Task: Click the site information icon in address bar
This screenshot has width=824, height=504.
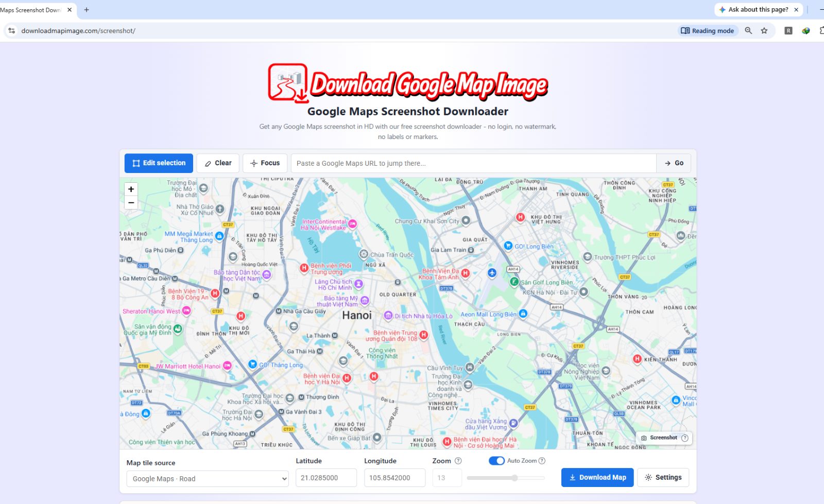Action: (11, 31)
